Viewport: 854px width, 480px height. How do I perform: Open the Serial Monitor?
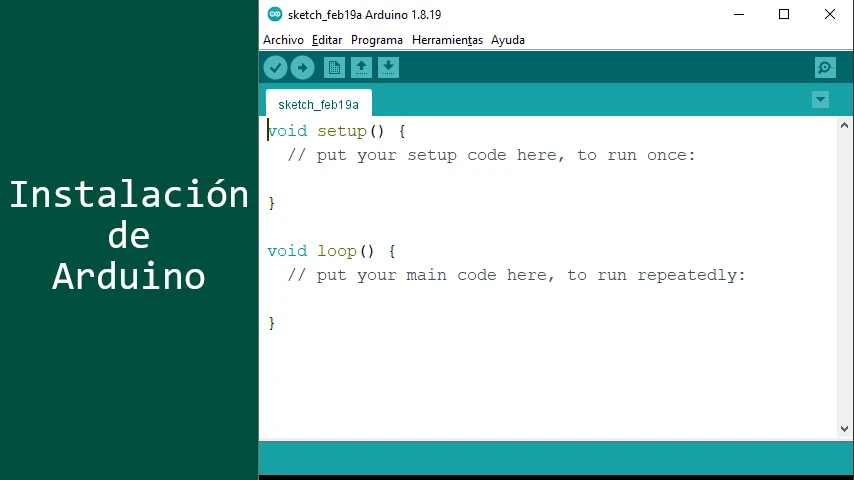coord(825,68)
